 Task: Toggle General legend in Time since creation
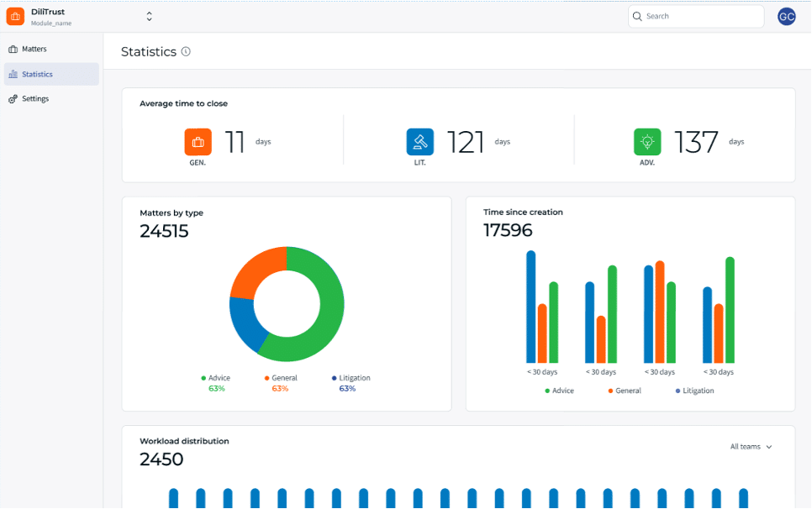click(625, 391)
